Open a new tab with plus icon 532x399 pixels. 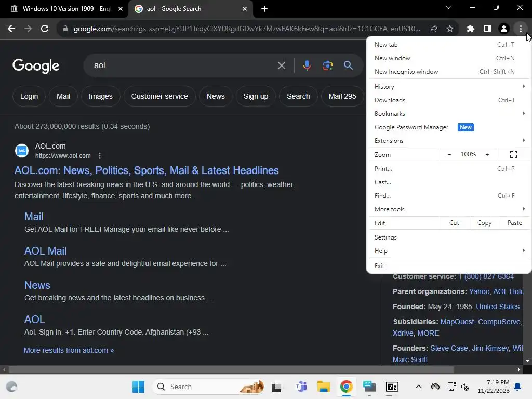tap(264, 9)
